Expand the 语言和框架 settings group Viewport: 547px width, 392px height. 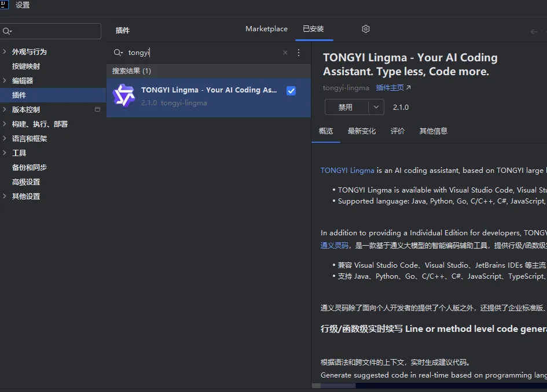5,138
